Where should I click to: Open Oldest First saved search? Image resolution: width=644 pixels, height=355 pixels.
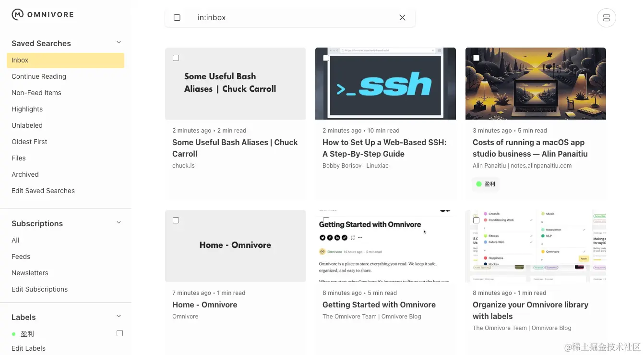point(30,142)
